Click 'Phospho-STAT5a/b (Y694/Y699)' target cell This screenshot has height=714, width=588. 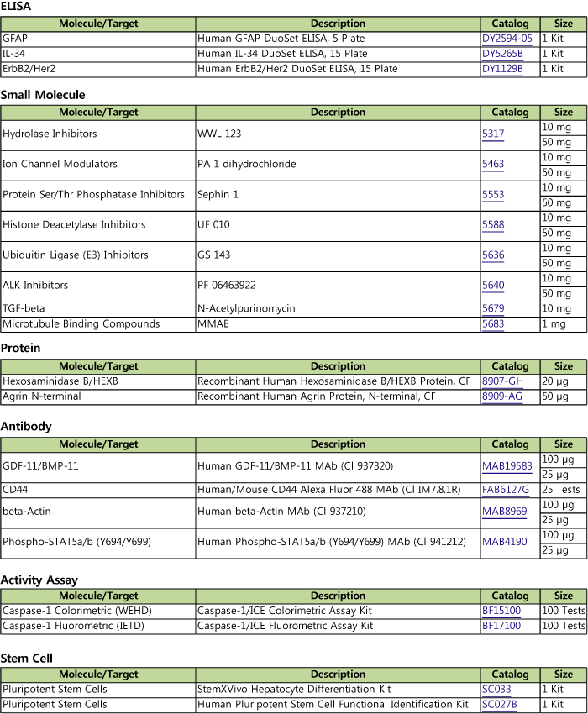coord(98,543)
